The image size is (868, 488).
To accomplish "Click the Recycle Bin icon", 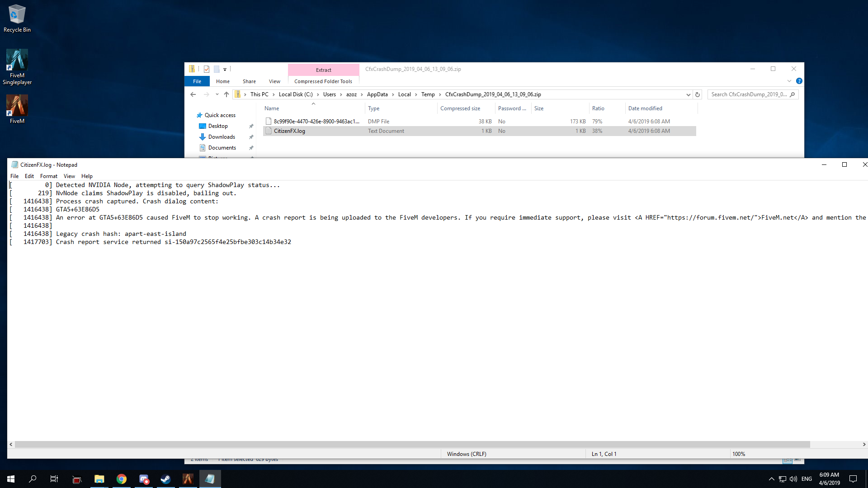I will 17,18.
